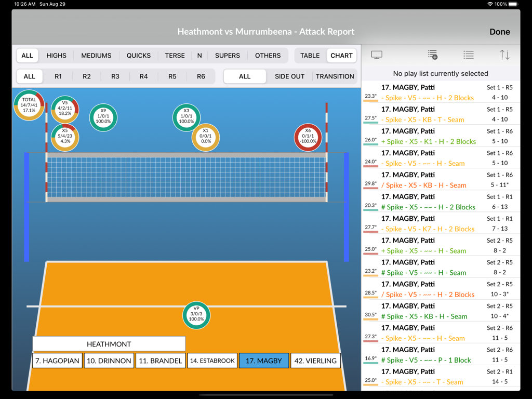
Task: Select the X9 attack bubble on the chart
Action: point(103,117)
